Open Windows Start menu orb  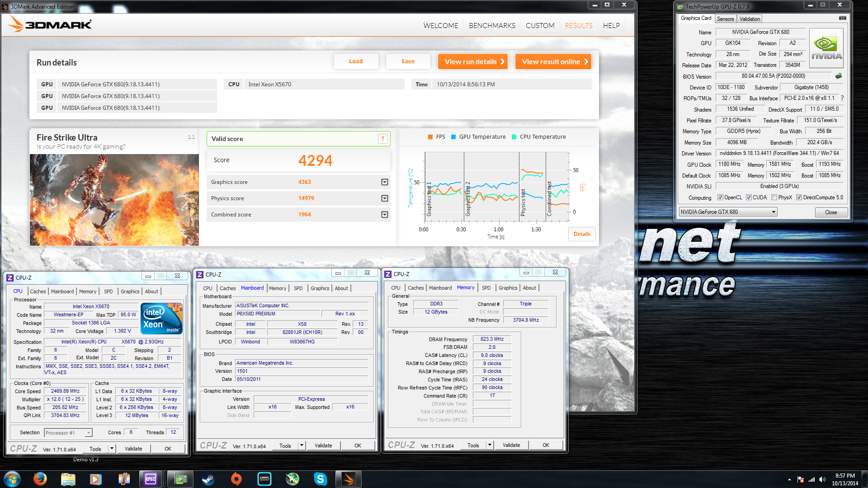pyautogui.click(x=12, y=479)
